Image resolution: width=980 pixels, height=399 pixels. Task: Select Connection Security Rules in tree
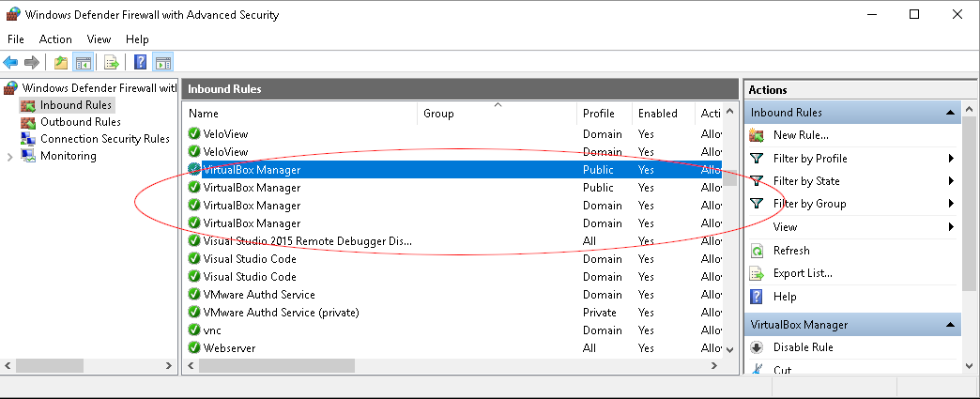pos(105,139)
